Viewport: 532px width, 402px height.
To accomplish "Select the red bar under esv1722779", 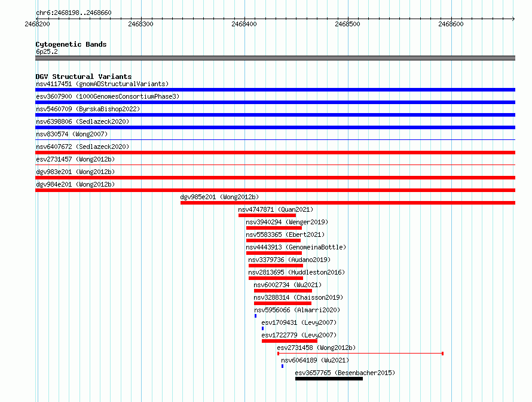I will [x=289, y=341].
